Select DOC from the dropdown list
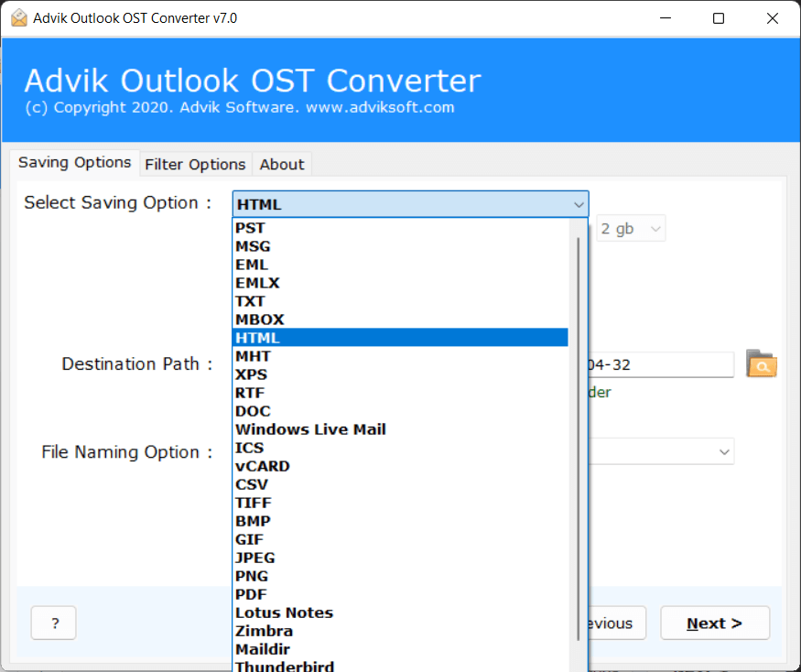 pyautogui.click(x=400, y=411)
